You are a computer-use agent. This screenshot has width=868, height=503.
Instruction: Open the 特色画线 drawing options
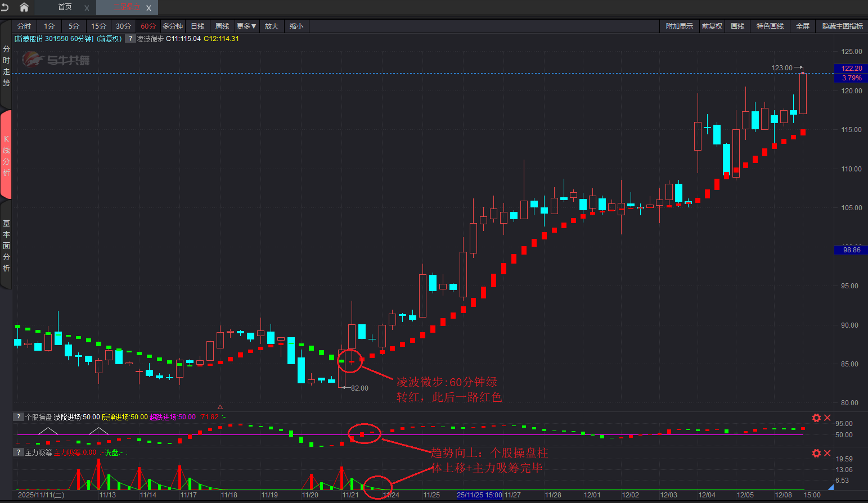[770, 26]
